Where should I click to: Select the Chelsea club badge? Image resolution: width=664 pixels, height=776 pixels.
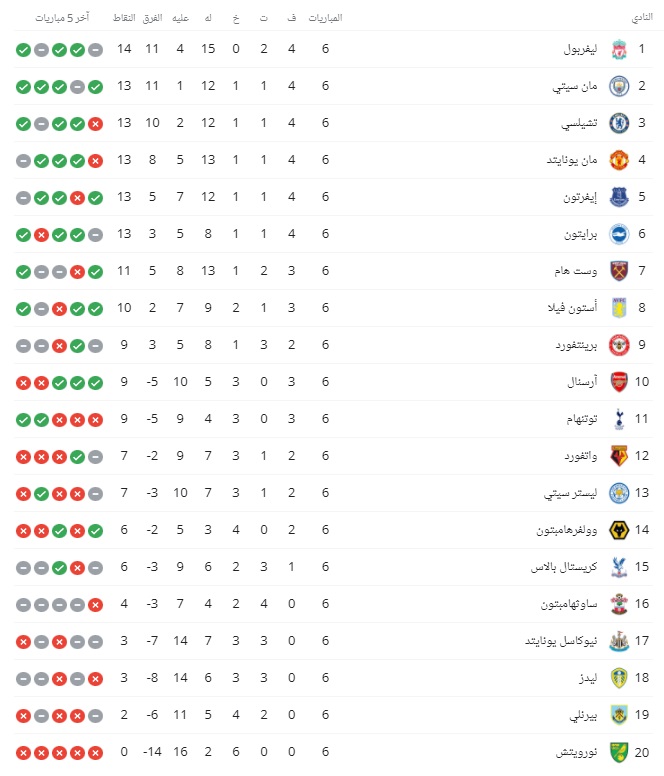[x=619, y=124]
